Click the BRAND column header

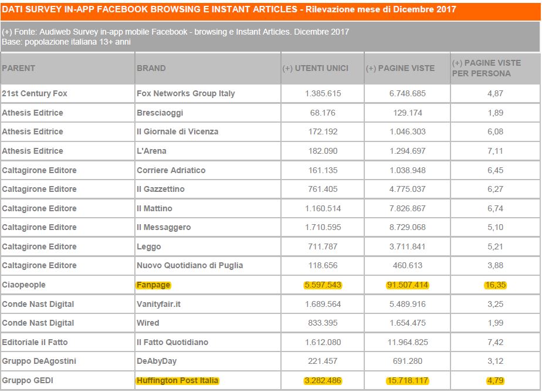pos(208,68)
